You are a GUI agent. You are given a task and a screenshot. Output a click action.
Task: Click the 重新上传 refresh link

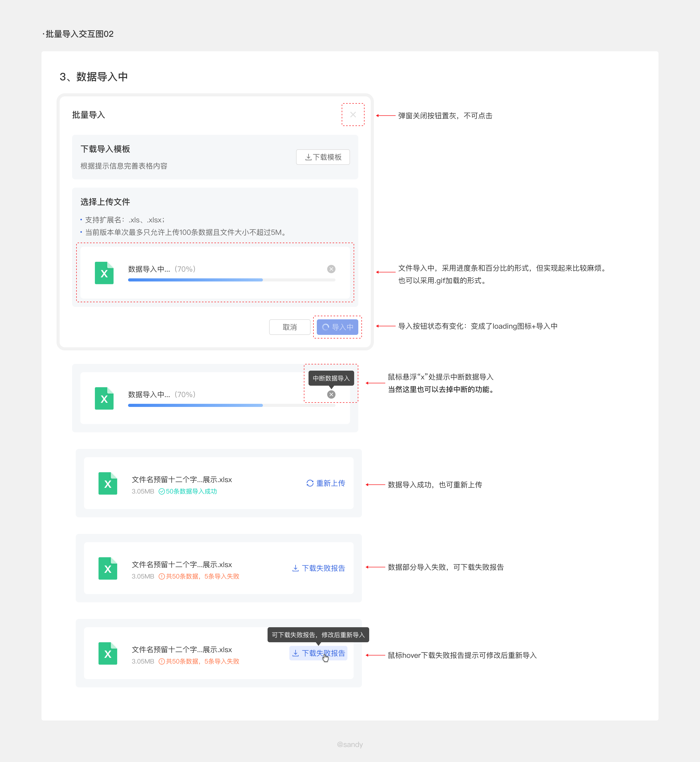click(326, 483)
